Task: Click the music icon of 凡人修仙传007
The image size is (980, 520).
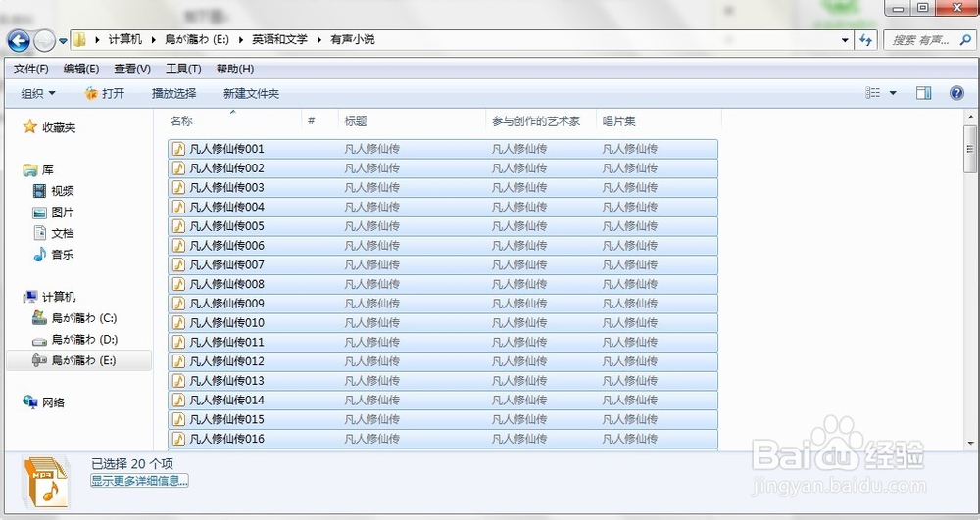Action: coord(178,264)
